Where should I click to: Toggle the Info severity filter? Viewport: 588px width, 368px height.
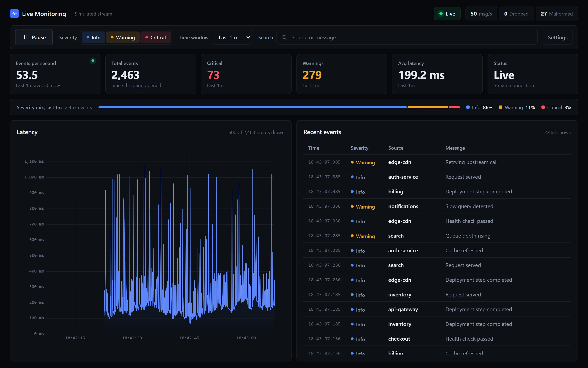tap(93, 37)
